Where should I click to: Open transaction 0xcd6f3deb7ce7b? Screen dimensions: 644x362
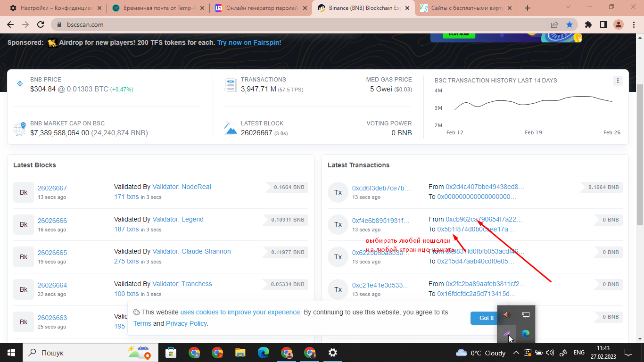tap(381, 188)
